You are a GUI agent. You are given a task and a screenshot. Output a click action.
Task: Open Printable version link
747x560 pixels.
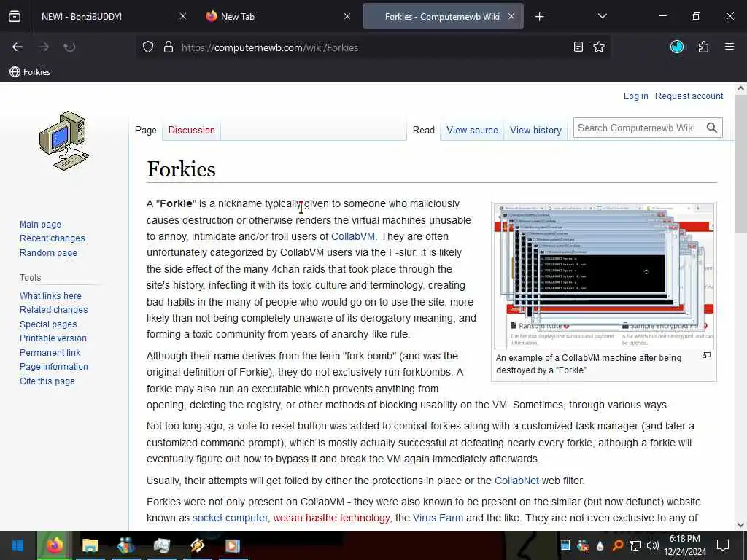(x=53, y=338)
